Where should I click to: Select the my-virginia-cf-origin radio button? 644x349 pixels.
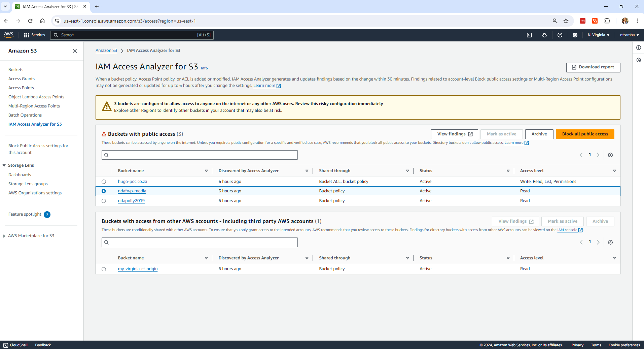pos(104,269)
